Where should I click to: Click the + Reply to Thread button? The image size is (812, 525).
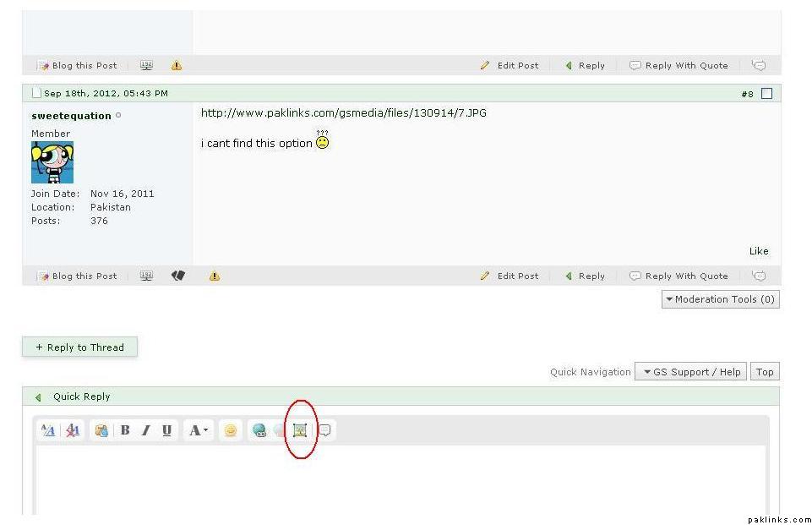(x=79, y=347)
